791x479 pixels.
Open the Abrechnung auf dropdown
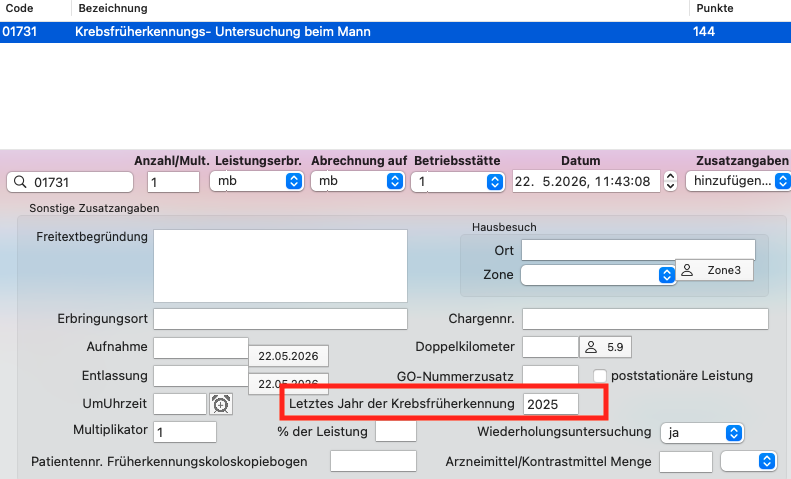tap(358, 181)
